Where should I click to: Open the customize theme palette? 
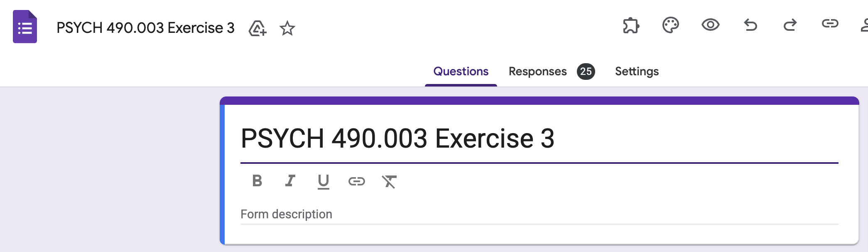(x=670, y=25)
